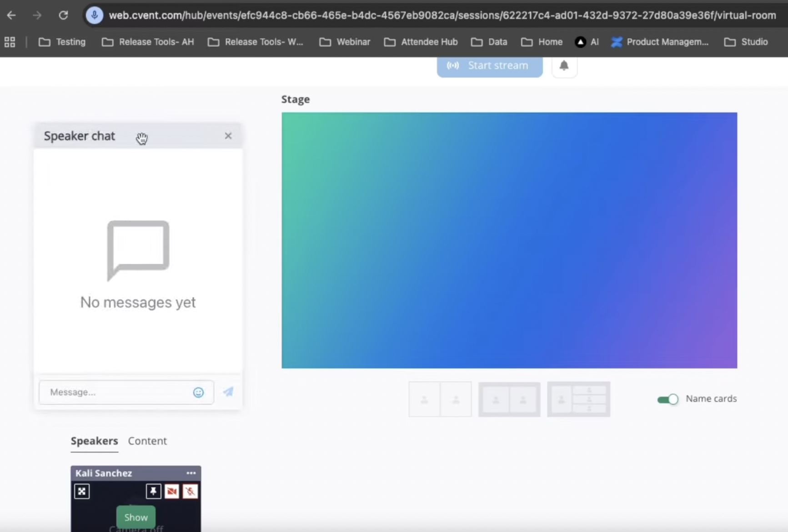Open the Release Tools- W... bookmark folder
Viewport: 788px width, 532px height.
[x=256, y=42]
